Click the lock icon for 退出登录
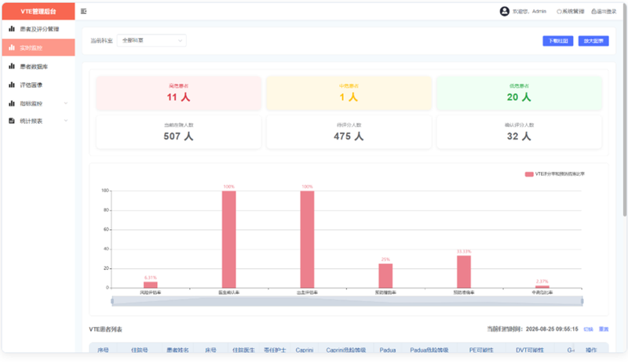 [x=594, y=11]
